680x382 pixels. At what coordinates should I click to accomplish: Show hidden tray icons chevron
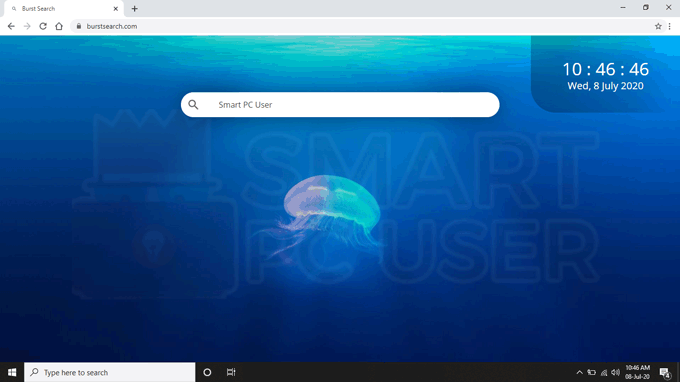579,372
